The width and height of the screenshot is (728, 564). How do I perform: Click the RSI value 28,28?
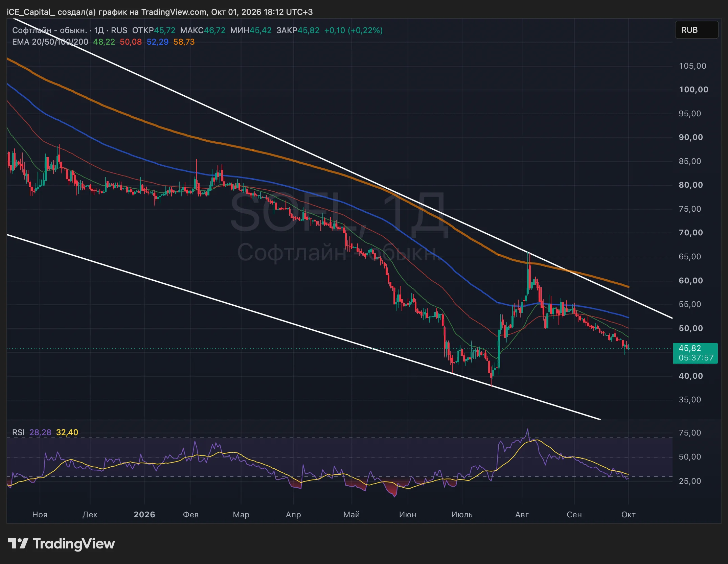tap(40, 432)
